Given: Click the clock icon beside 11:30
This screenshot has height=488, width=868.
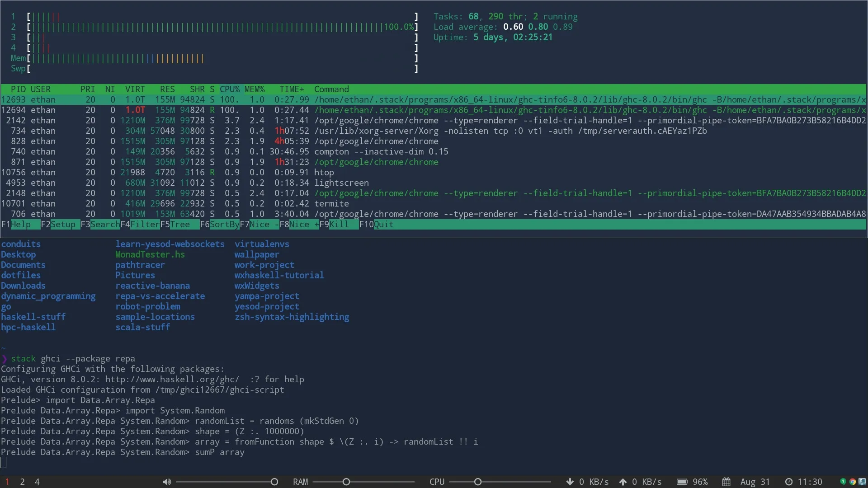Looking at the screenshot, I should coord(789,482).
